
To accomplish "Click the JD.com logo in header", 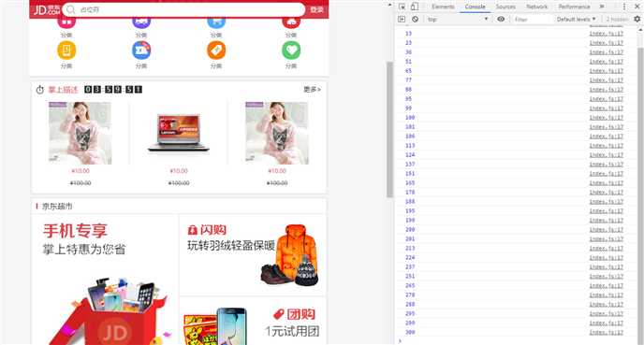I will point(47,10).
